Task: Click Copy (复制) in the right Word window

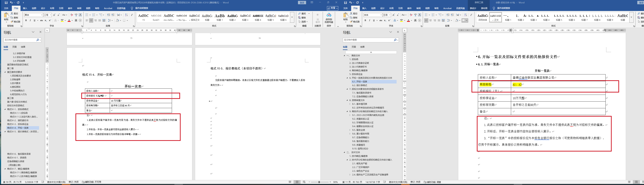Action: [353, 18]
